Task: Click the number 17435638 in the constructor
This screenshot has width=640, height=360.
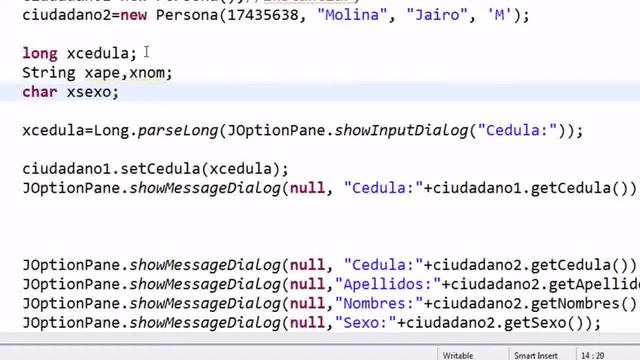Action: coord(263,15)
